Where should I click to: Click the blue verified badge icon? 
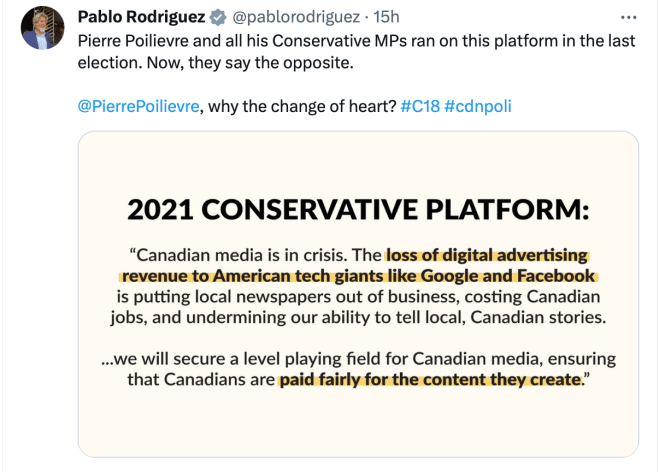[x=218, y=17]
